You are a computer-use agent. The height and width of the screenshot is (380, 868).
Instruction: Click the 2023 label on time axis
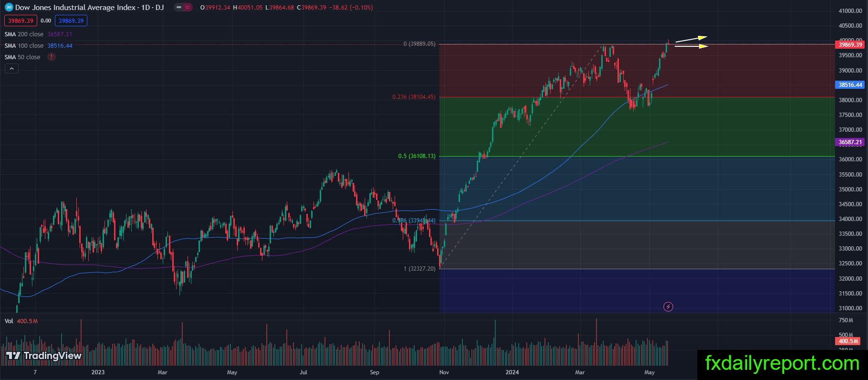(98, 372)
